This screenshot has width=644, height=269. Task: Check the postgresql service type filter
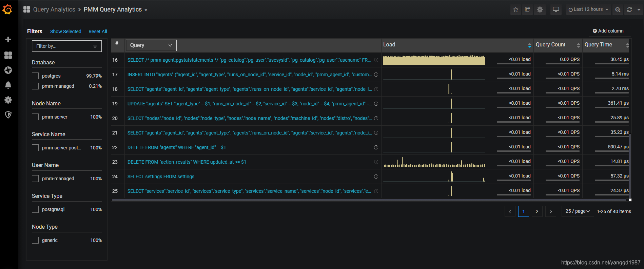coord(35,209)
